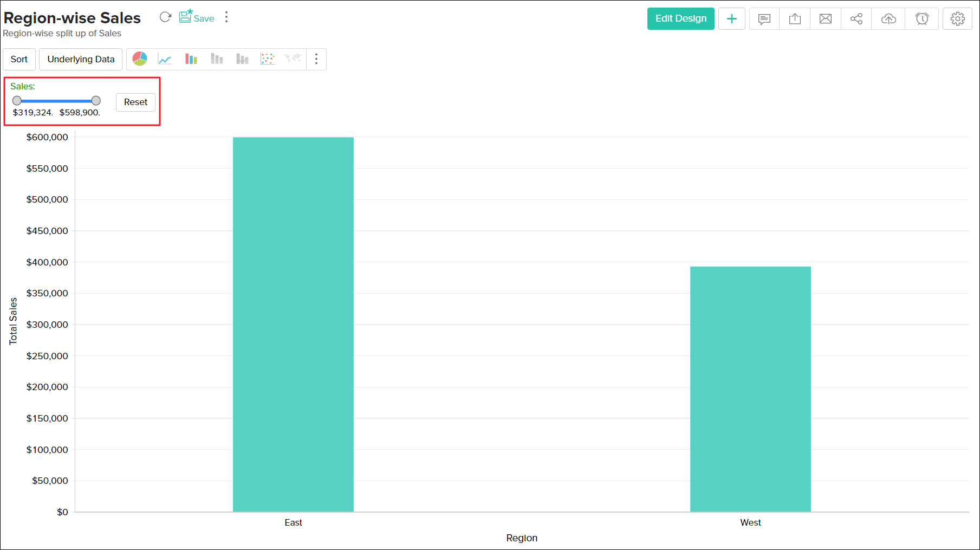This screenshot has width=980, height=550.
Task: Open the comments panel
Action: [764, 18]
